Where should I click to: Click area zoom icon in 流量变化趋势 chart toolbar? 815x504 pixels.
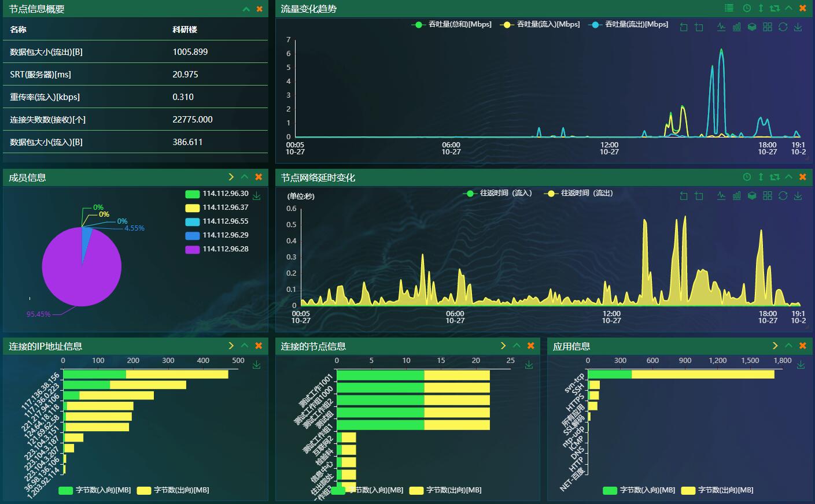(x=699, y=27)
